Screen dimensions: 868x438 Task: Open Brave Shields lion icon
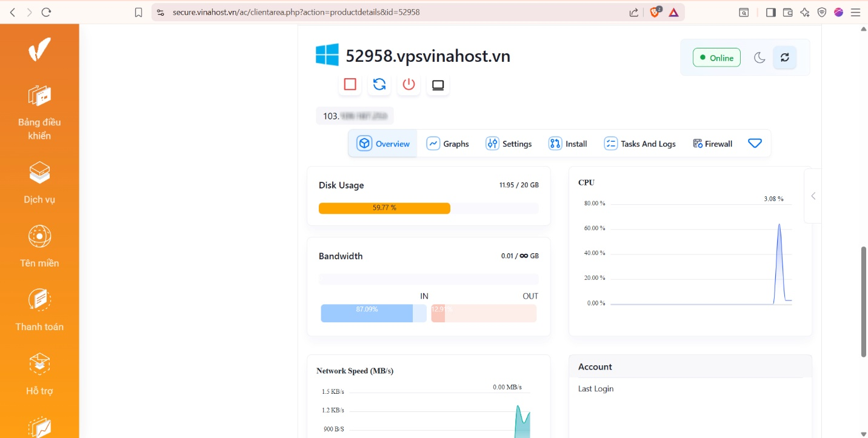pos(655,12)
